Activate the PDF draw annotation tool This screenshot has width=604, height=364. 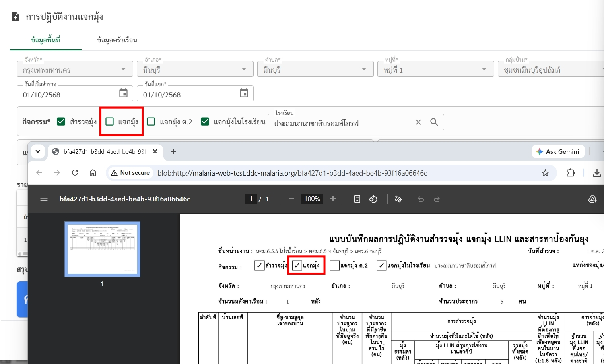coord(398,199)
